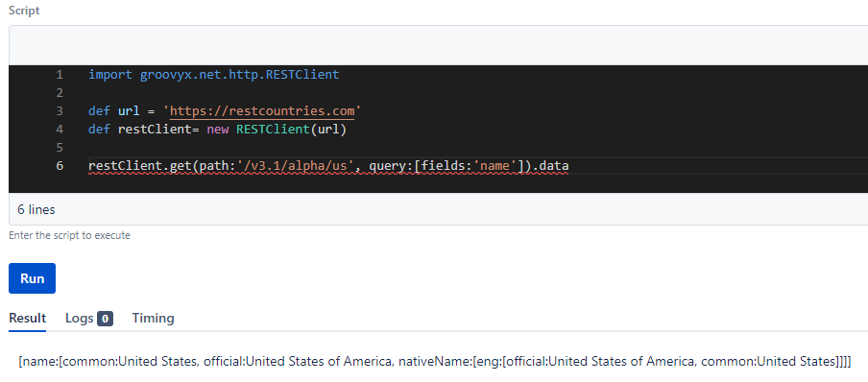Click the 'Enter the script to execute' hint
868x382 pixels.
tap(70, 235)
